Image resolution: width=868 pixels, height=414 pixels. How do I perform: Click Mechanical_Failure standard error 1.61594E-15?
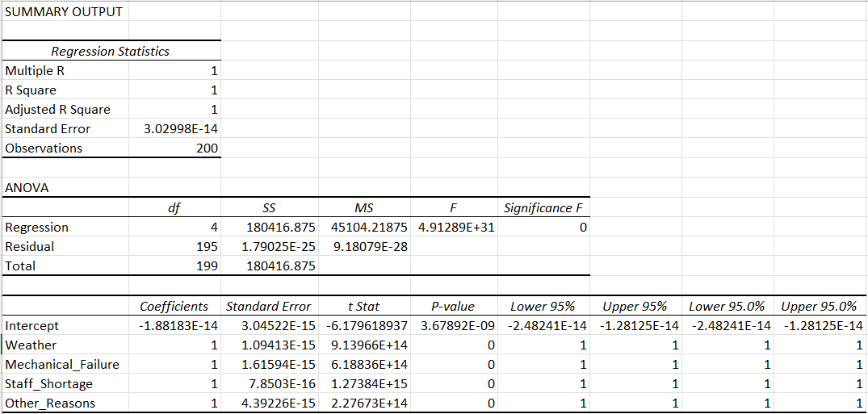270,365
